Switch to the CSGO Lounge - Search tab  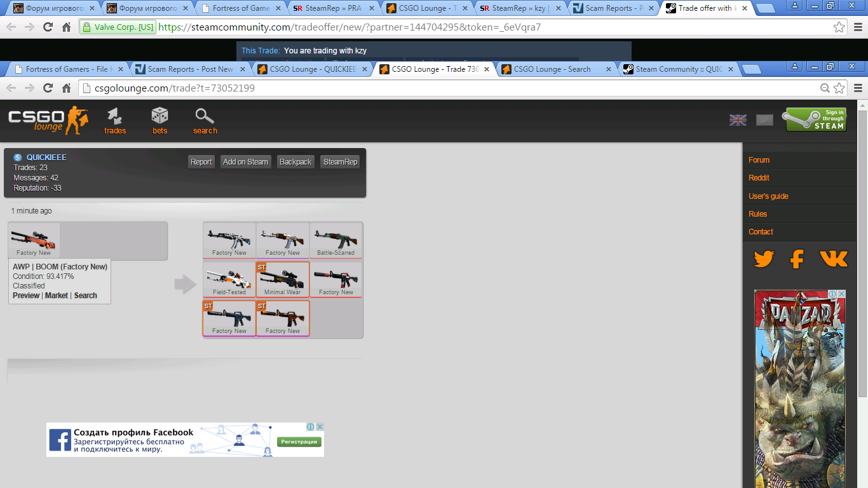(x=552, y=69)
